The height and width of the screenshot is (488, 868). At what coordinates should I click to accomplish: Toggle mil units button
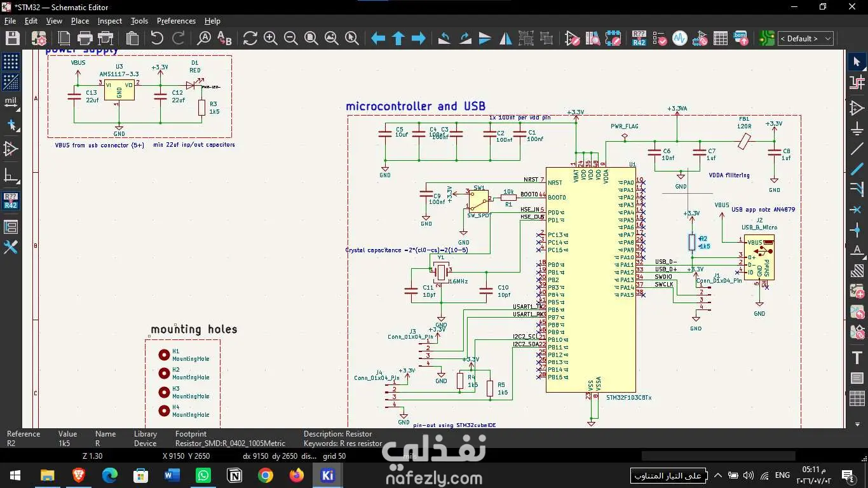(11, 102)
